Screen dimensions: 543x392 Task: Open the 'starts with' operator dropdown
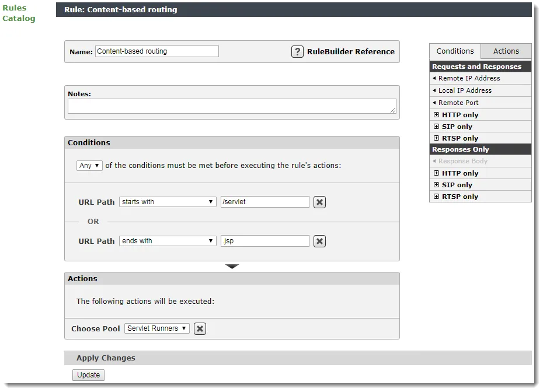(x=168, y=202)
